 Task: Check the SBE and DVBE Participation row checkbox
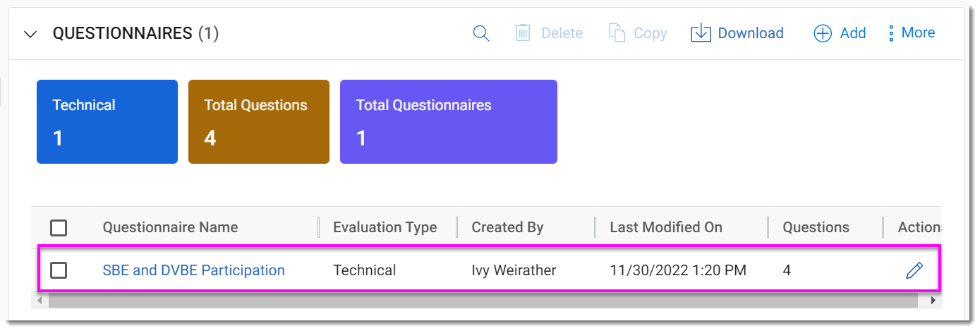pyautogui.click(x=59, y=270)
